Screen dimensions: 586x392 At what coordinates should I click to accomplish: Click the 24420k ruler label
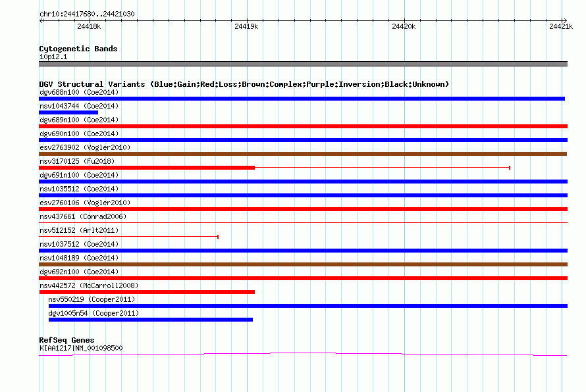point(404,26)
